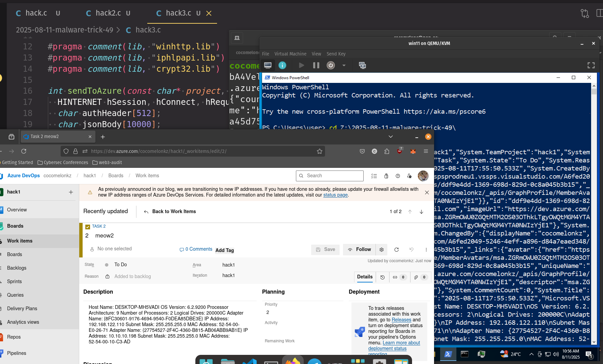Dismiss the IP address announcement banner

[427, 192]
